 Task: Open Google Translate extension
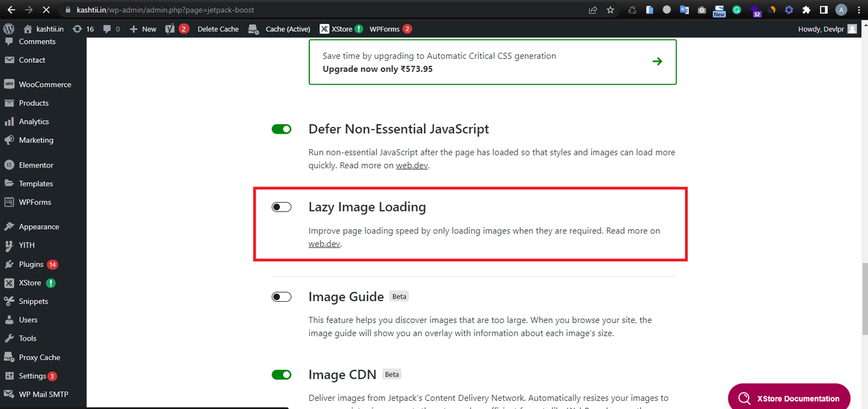click(x=684, y=10)
